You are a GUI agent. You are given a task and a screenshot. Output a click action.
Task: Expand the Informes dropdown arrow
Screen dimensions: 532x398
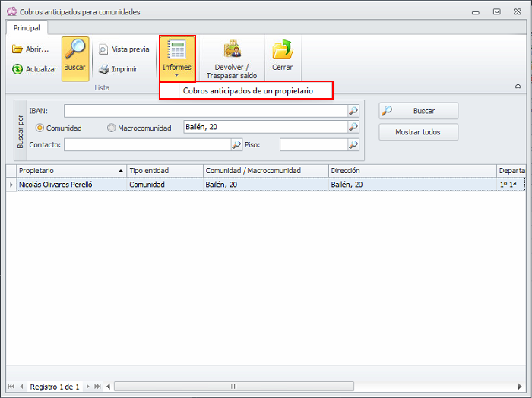coord(176,76)
